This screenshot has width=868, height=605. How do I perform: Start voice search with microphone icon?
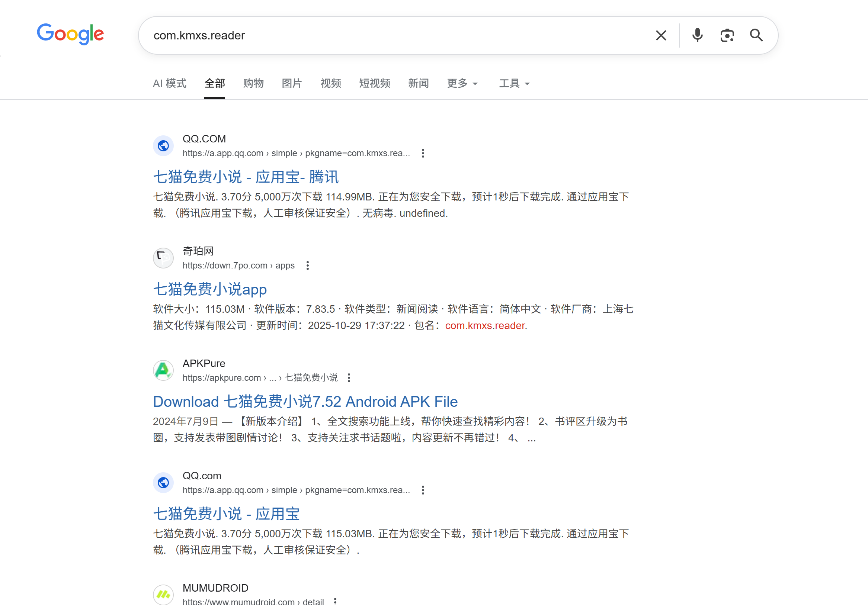click(x=697, y=36)
